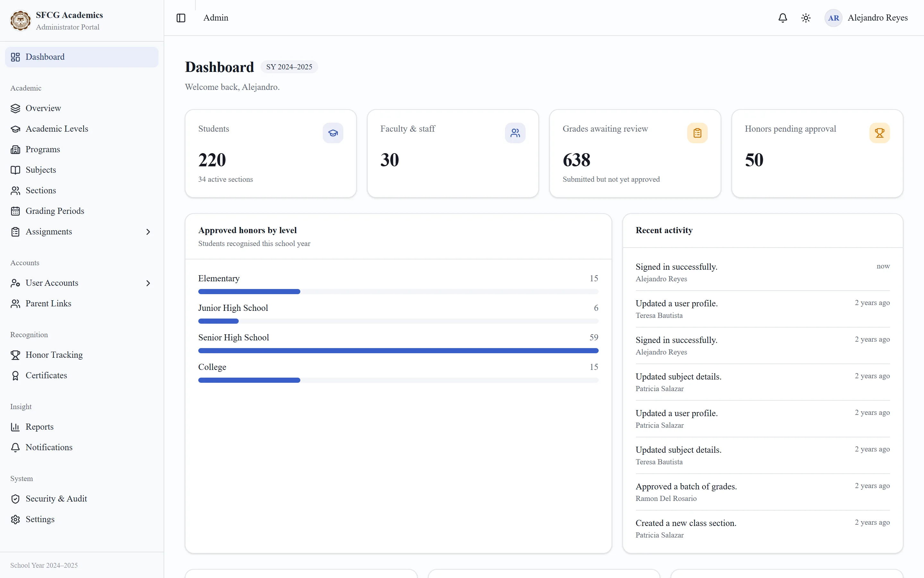Click the sidebar Notifications bell icon

(x=15, y=447)
